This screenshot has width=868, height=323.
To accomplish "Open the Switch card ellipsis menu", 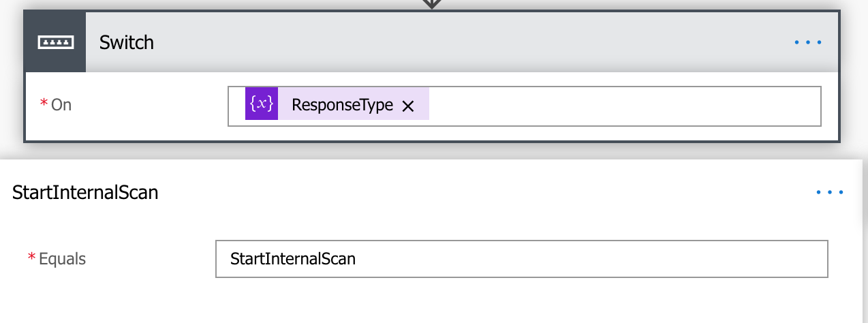I will coord(808,42).
